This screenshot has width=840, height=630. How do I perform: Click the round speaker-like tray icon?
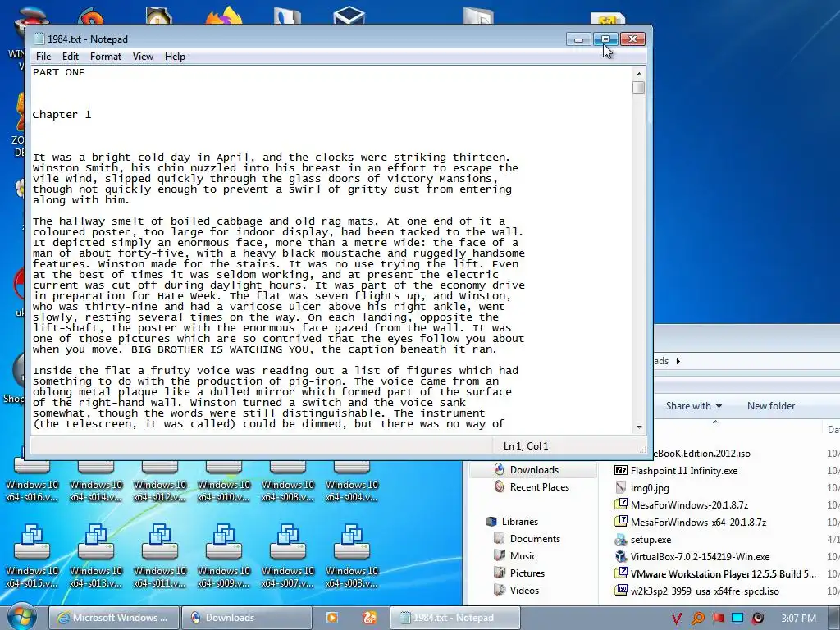click(x=757, y=619)
